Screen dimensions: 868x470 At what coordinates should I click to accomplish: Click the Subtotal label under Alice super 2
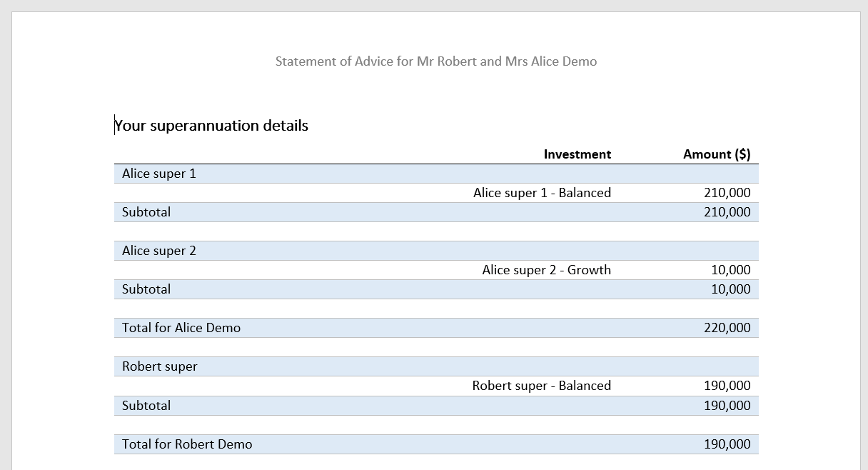tap(146, 289)
